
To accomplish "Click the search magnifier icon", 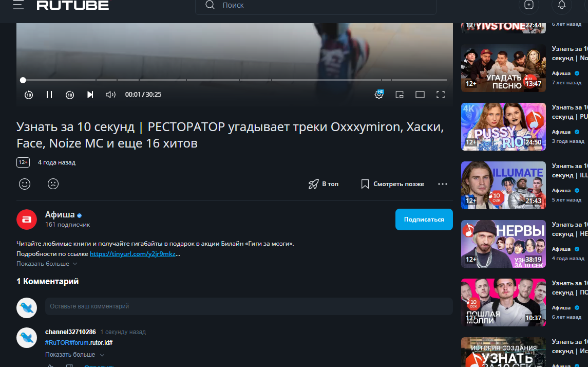I will (x=210, y=5).
